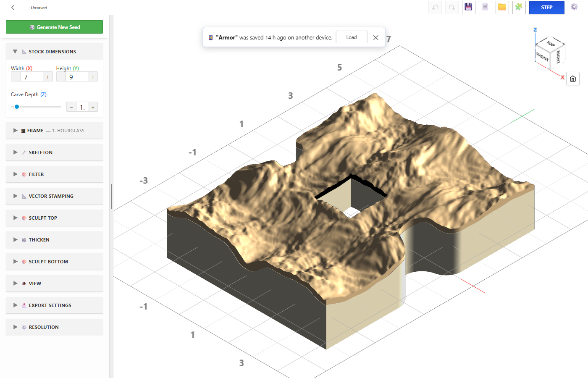Open the new document page icon
Viewport: 588px width, 378px height.
[486, 7]
